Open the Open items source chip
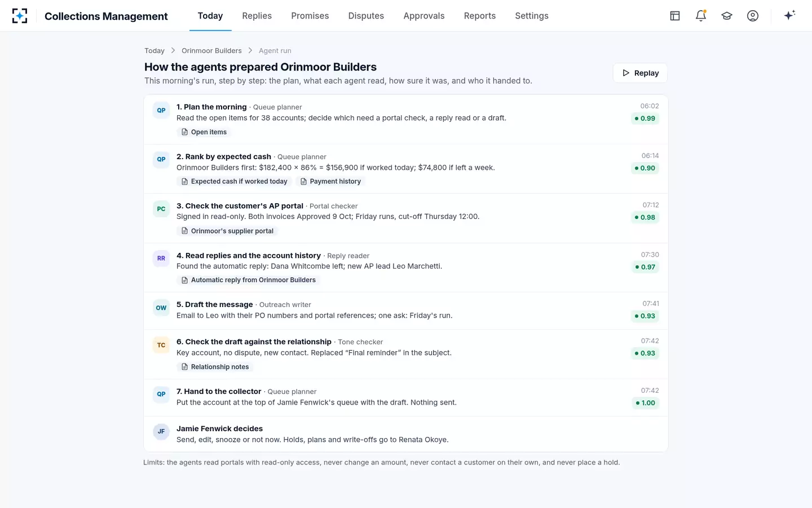Image resolution: width=812 pixels, height=508 pixels. (x=204, y=132)
